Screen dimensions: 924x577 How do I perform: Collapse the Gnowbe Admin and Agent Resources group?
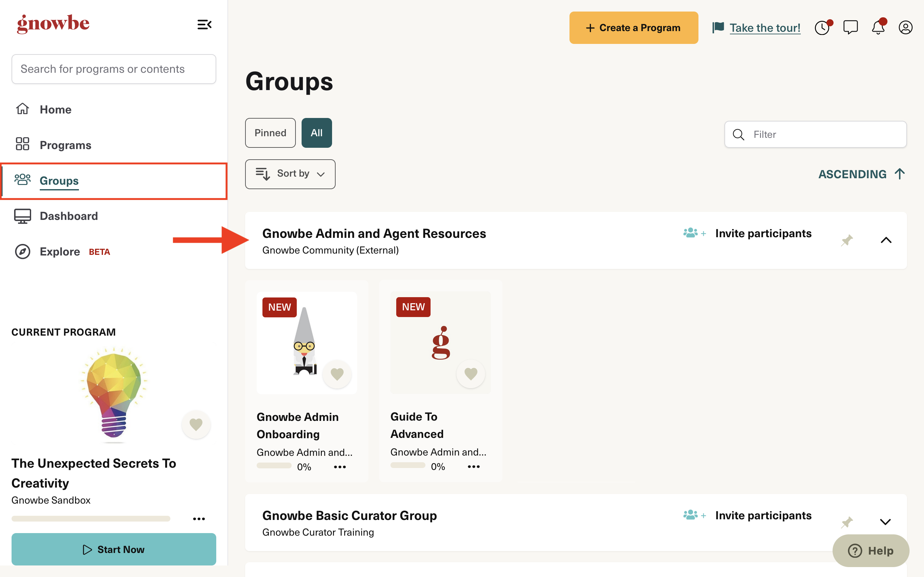(x=886, y=240)
